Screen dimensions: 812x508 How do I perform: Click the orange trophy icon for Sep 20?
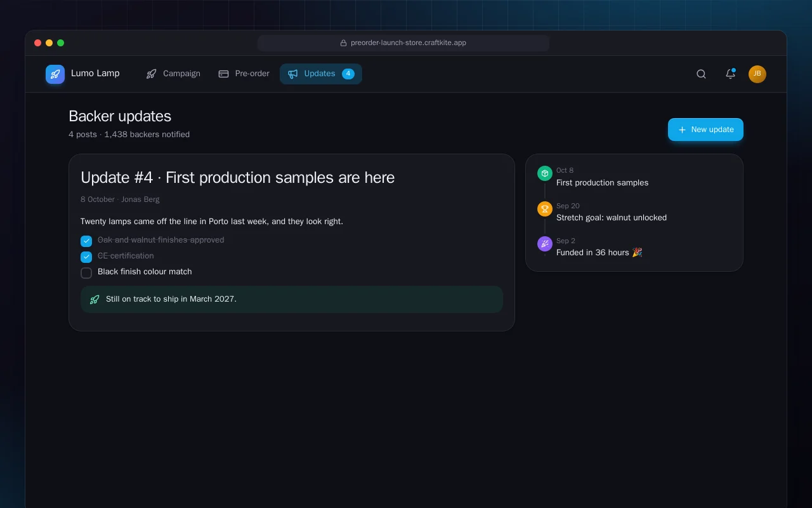545,209
